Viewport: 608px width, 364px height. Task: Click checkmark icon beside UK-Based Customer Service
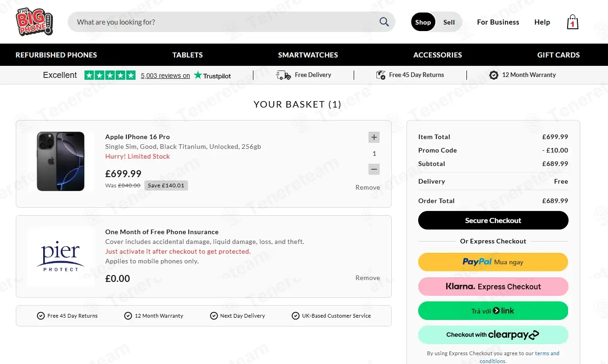coord(296,316)
